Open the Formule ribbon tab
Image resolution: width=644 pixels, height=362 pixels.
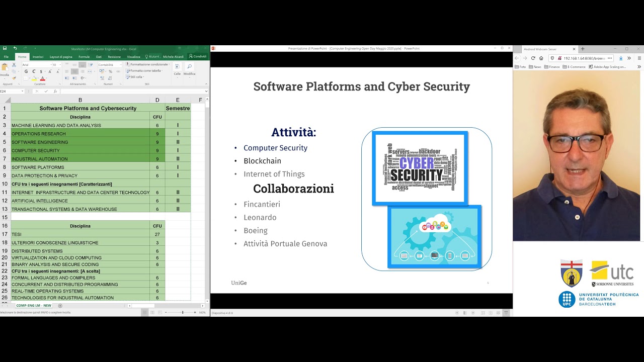pyautogui.click(x=84, y=57)
